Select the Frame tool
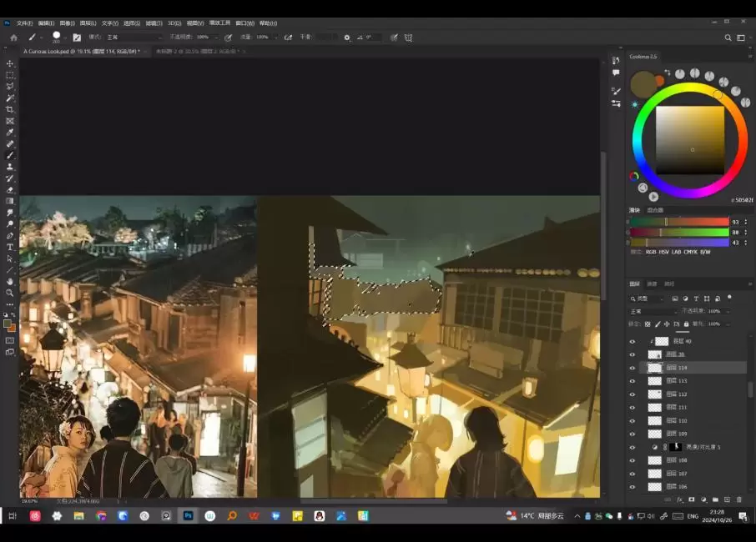The width and height of the screenshot is (756, 542). coord(10,121)
